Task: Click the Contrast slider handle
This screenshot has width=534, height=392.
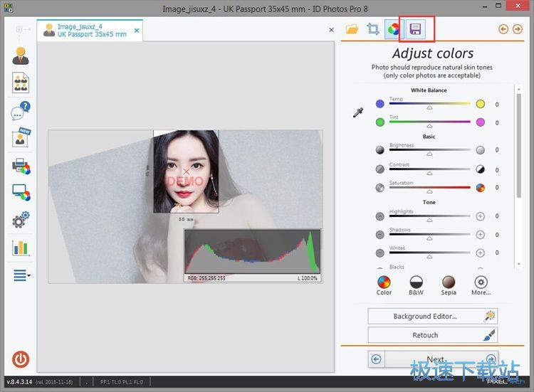Action: pos(430,173)
